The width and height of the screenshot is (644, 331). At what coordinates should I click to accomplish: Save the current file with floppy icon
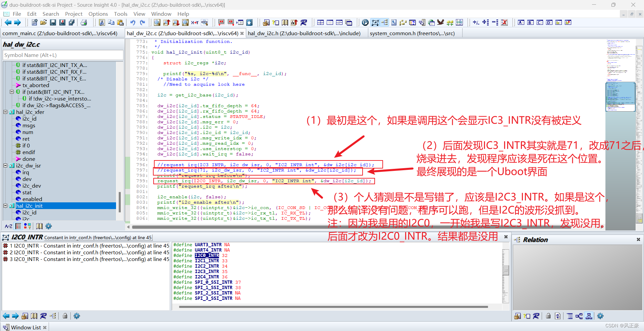tap(53, 22)
